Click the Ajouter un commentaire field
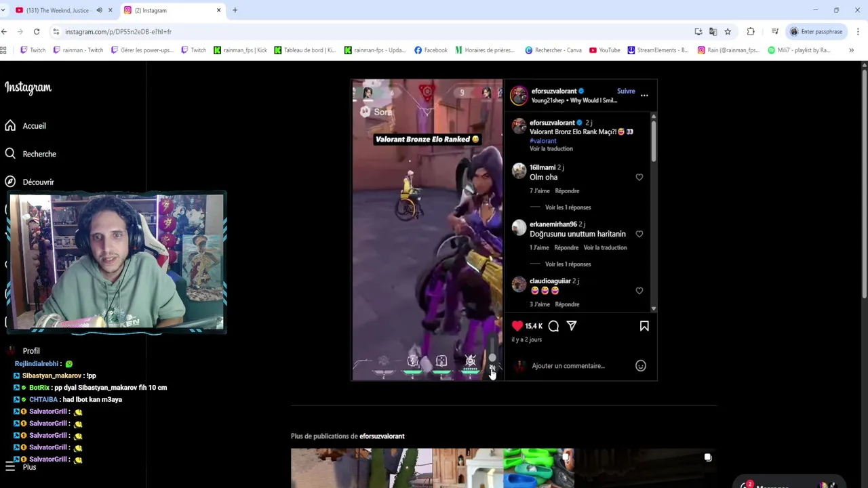 tap(568, 366)
